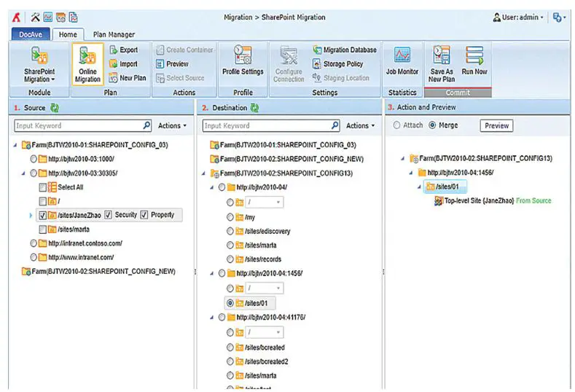Check the Select All checkbox

(42, 187)
